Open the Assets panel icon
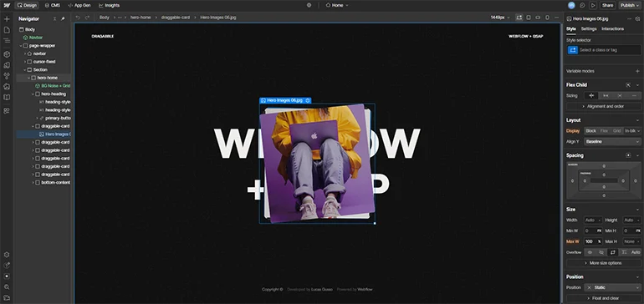 7,87
